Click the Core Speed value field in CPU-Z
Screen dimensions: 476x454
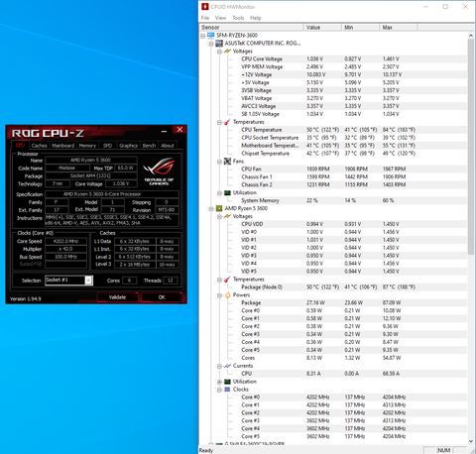[65, 241]
